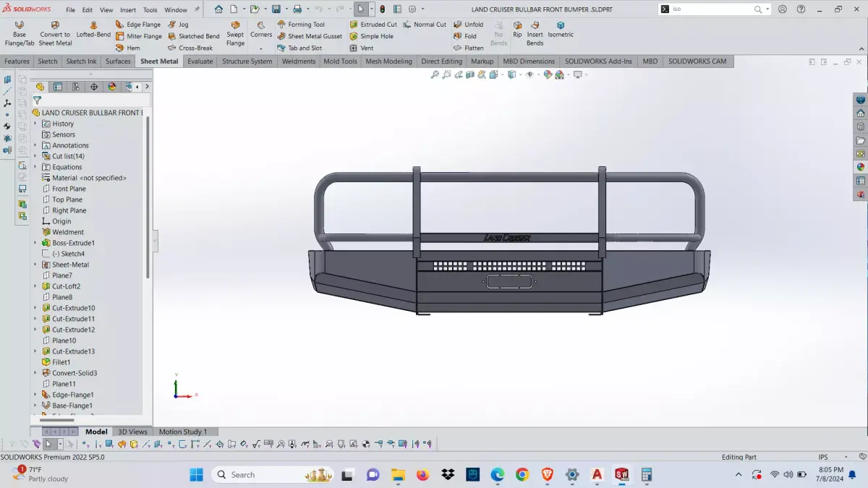Select Material <not specified> item

coord(84,178)
